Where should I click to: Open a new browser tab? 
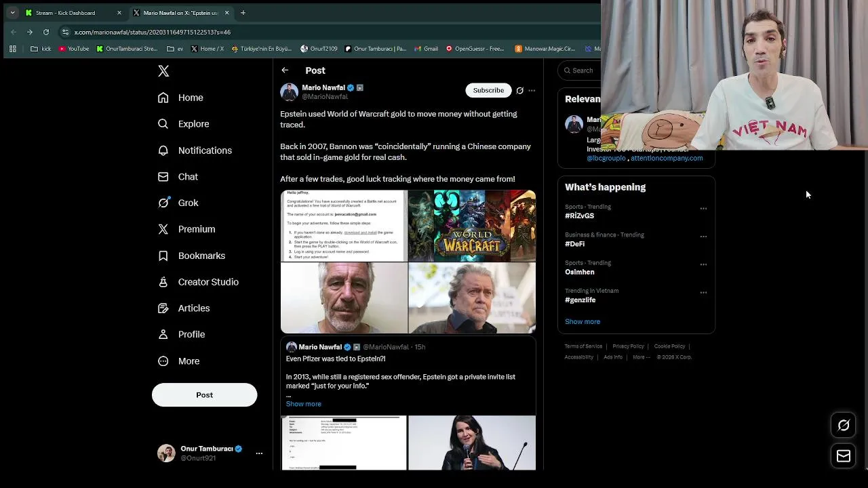[x=243, y=13]
